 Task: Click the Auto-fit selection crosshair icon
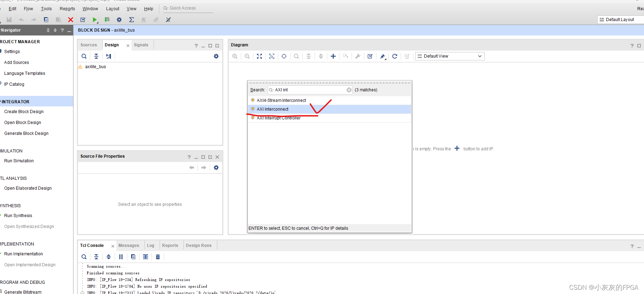[284, 56]
